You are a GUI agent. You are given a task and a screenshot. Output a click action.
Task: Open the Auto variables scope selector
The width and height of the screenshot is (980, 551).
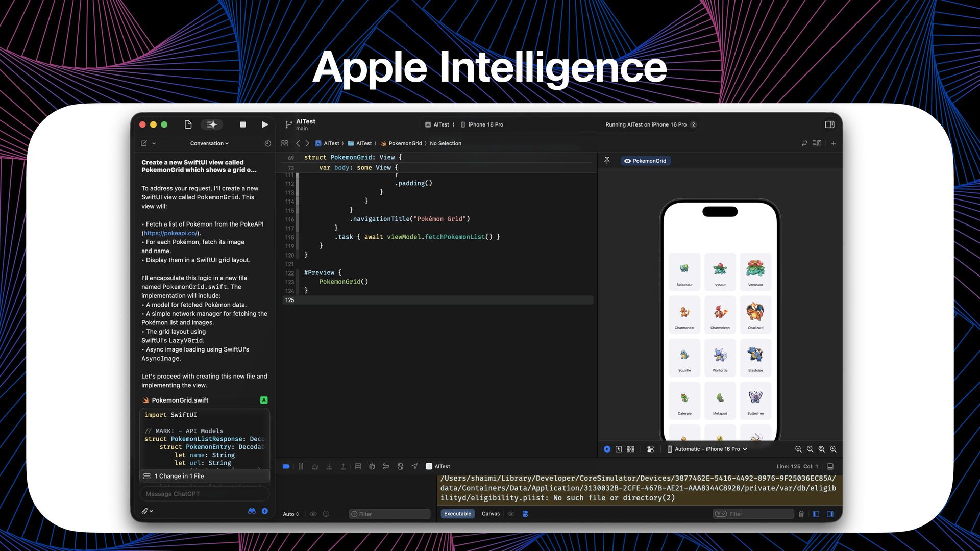point(291,514)
